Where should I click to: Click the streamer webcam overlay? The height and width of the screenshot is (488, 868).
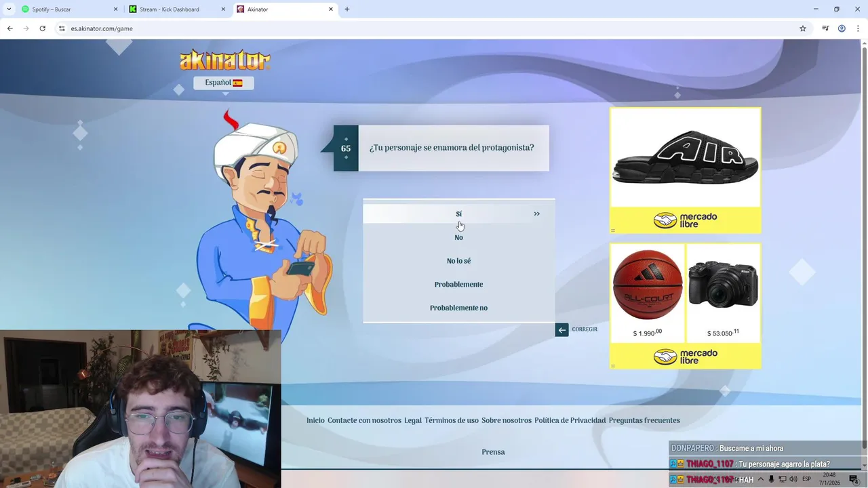point(140,409)
